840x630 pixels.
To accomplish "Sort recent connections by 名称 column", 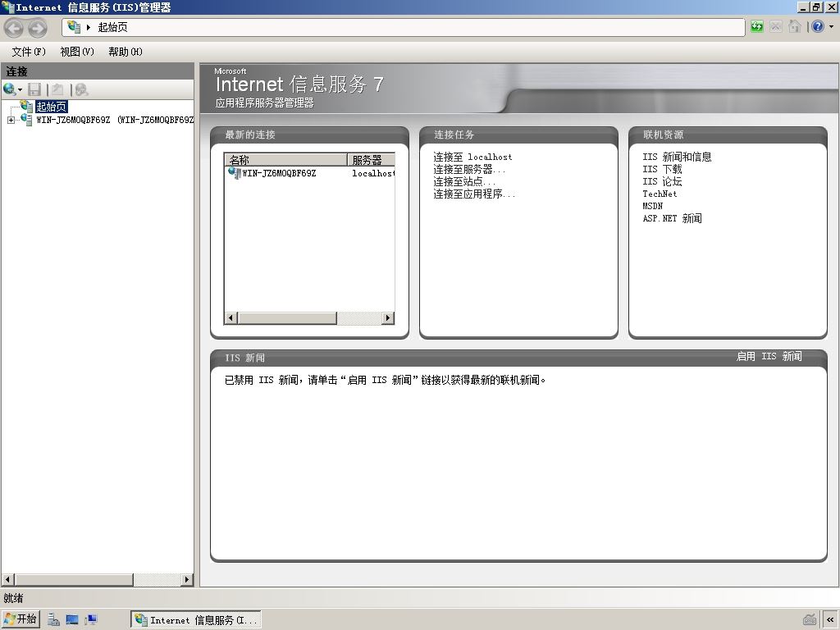I will coord(285,160).
